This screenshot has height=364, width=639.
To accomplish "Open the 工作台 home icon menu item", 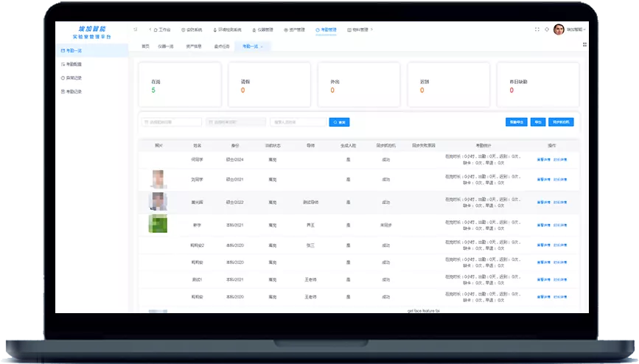I will (x=162, y=29).
